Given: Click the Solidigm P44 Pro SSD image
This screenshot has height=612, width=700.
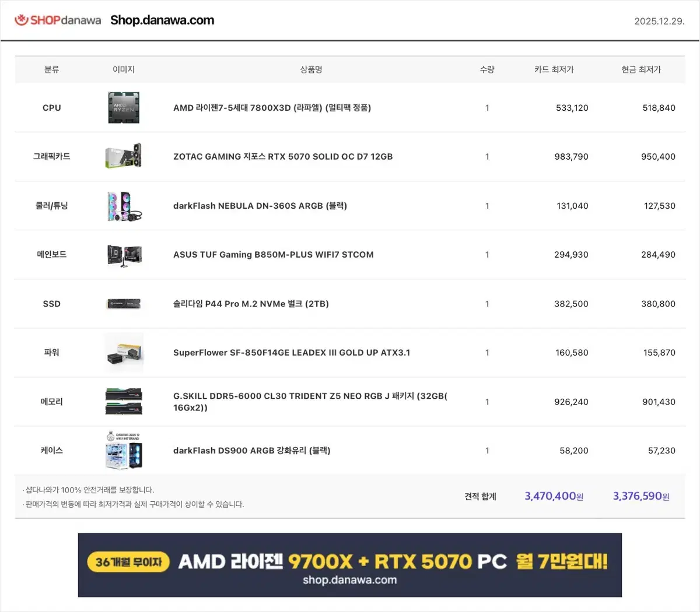Looking at the screenshot, I should pyautogui.click(x=123, y=304).
